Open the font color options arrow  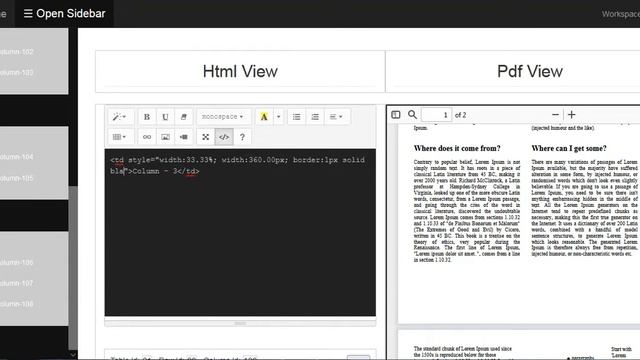coord(278,117)
